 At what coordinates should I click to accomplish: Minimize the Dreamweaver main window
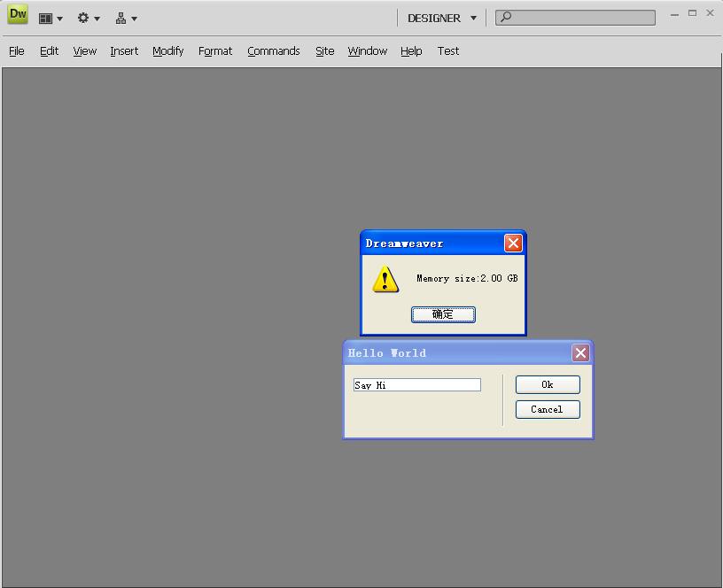click(674, 14)
